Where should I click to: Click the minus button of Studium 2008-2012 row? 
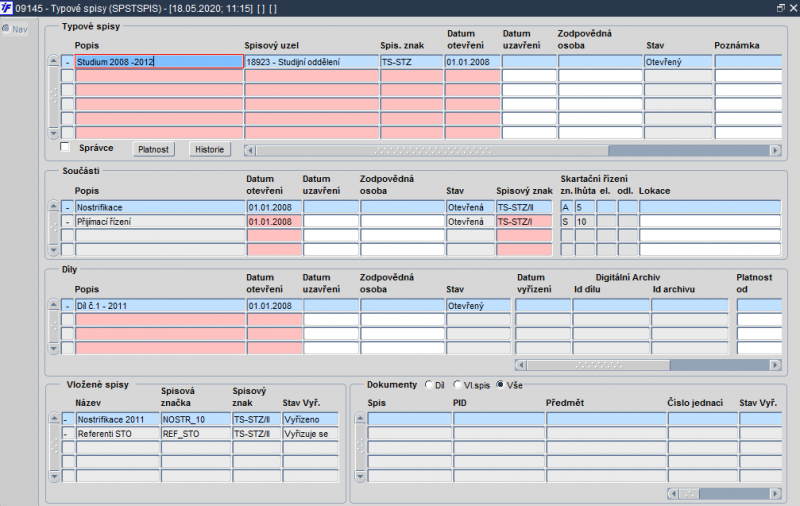67,62
